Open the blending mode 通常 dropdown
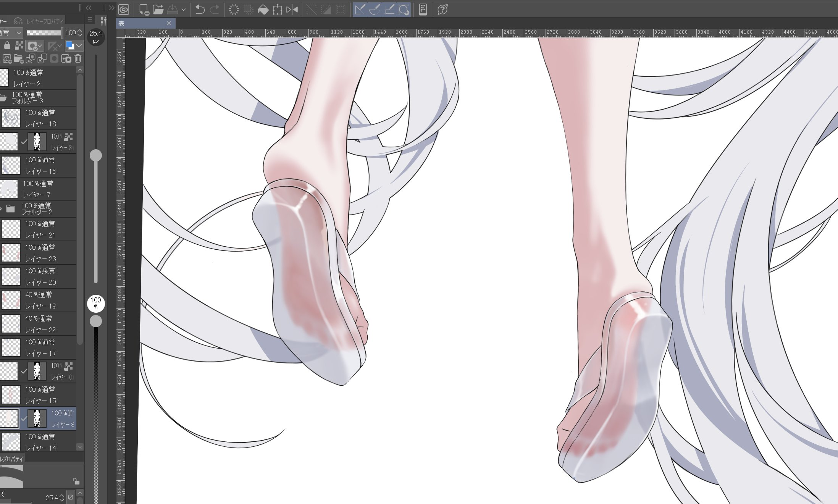838x504 pixels. 11,33
